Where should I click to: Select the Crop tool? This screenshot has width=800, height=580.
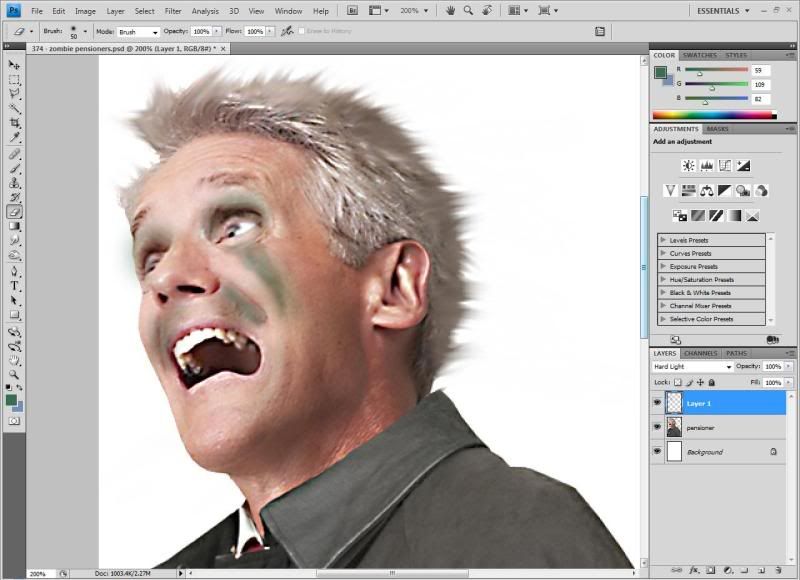coord(14,122)
